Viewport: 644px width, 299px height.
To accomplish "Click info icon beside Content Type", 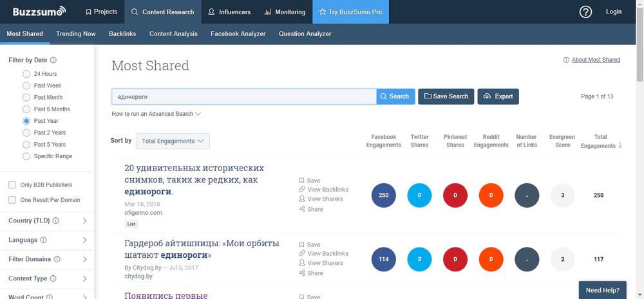I will click(x=53, y=278).
